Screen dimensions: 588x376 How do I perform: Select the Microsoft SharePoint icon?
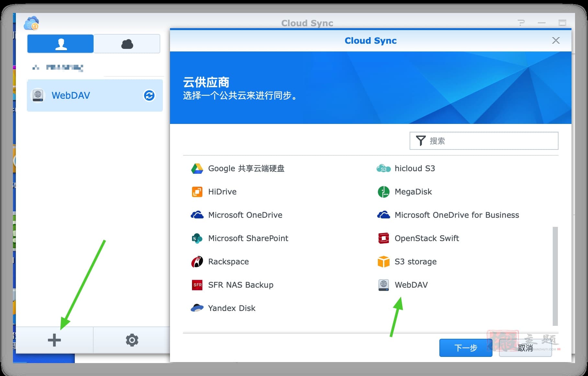197,238
